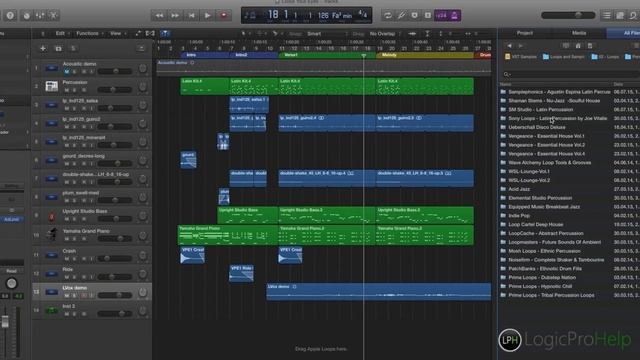Click the Read automation button in the inspector
Screen dimensions: 640x360
click(11, 271)
